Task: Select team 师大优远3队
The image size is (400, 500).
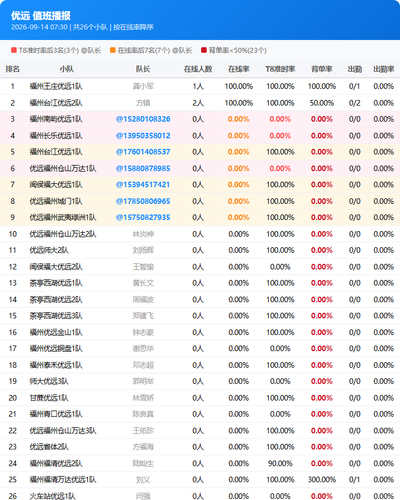Action: pyautogui.click(x=49, y=381)
